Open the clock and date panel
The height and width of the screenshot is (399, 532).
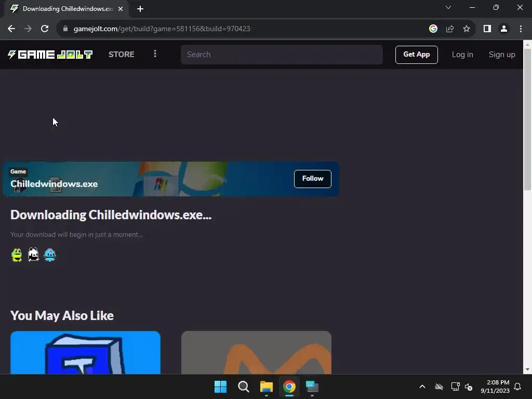coord(495,387)
